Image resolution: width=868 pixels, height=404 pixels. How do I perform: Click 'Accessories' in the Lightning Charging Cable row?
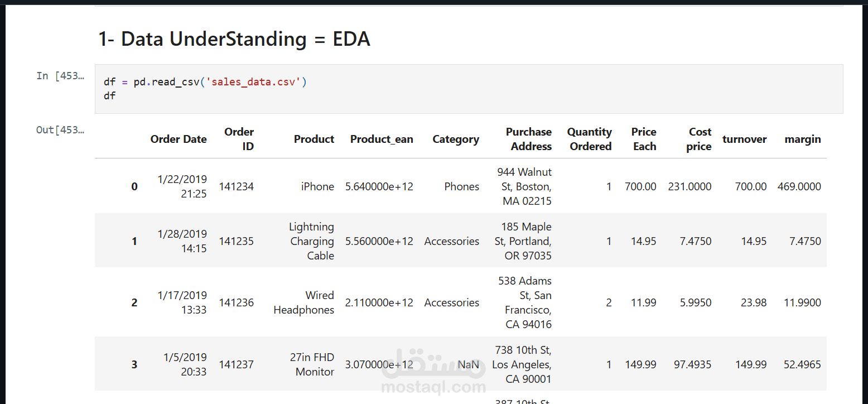coord(451,241)
